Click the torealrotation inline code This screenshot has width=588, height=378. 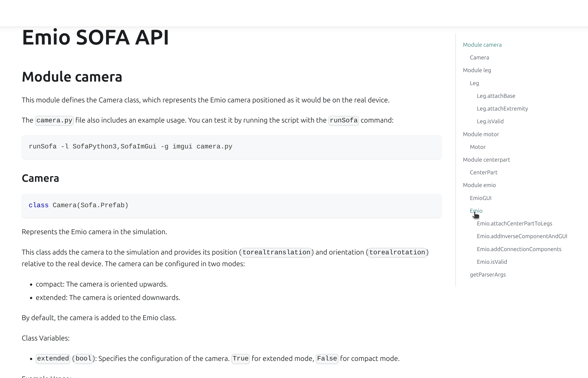pyautogui.click(x=397, y=252)
